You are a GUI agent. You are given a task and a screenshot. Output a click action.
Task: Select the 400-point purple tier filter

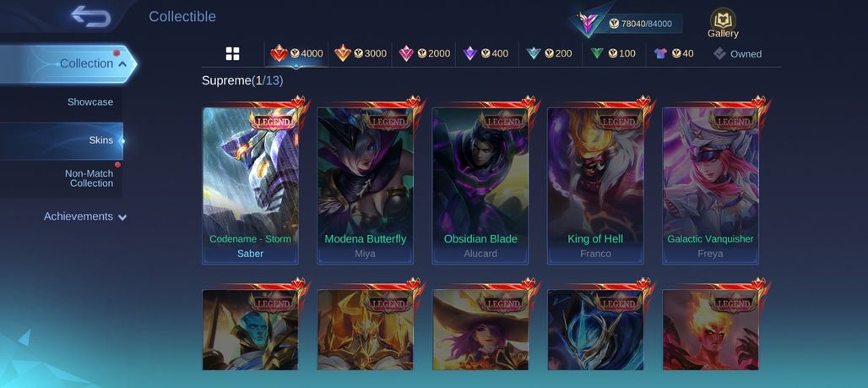point(486,54)
